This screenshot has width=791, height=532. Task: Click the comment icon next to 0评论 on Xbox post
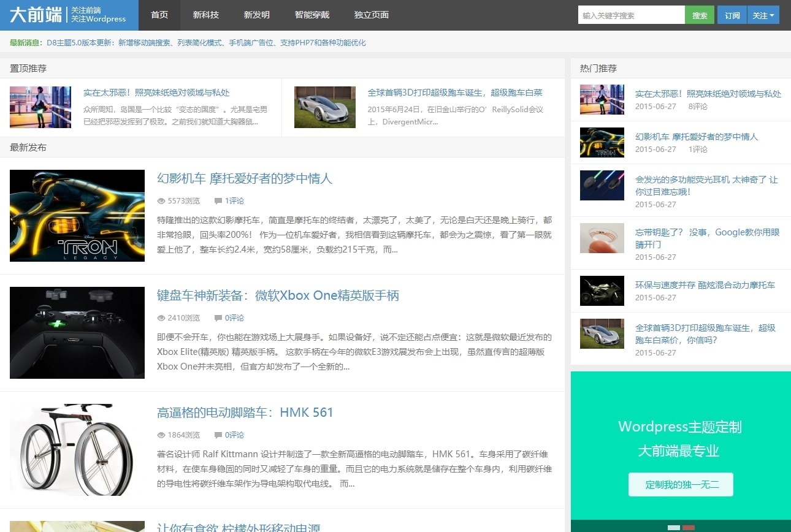pos(218,317)
